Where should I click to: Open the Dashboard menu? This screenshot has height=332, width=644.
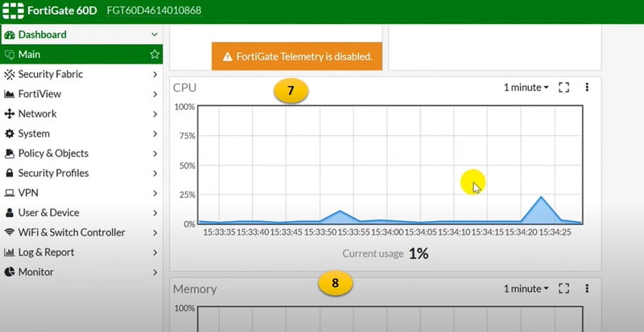click(x=81, y=35)
